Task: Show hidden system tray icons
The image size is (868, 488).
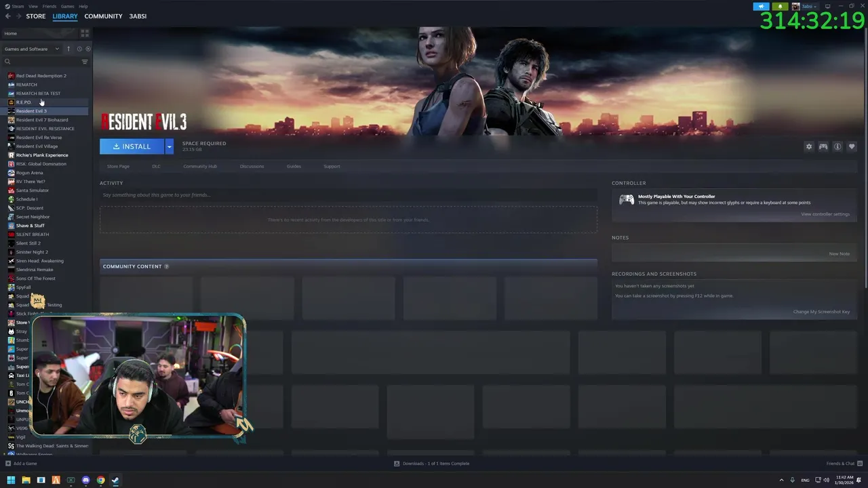Action: coord(781,481)
